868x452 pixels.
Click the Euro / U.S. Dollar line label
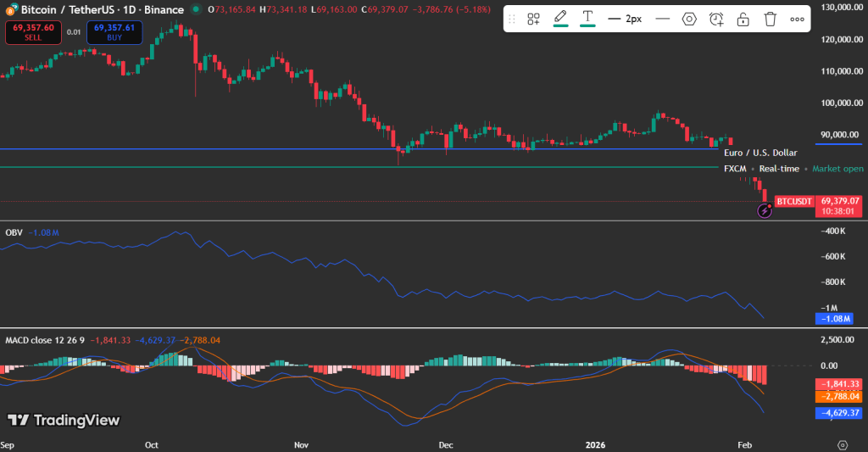(760, 153)
